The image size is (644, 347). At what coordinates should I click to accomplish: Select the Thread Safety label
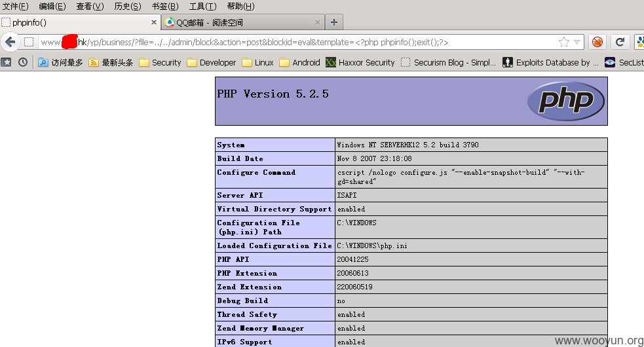click(247, 314)
